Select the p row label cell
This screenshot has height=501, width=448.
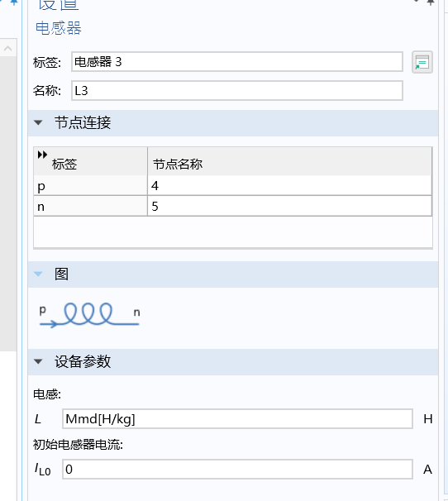tap(90, 186)
